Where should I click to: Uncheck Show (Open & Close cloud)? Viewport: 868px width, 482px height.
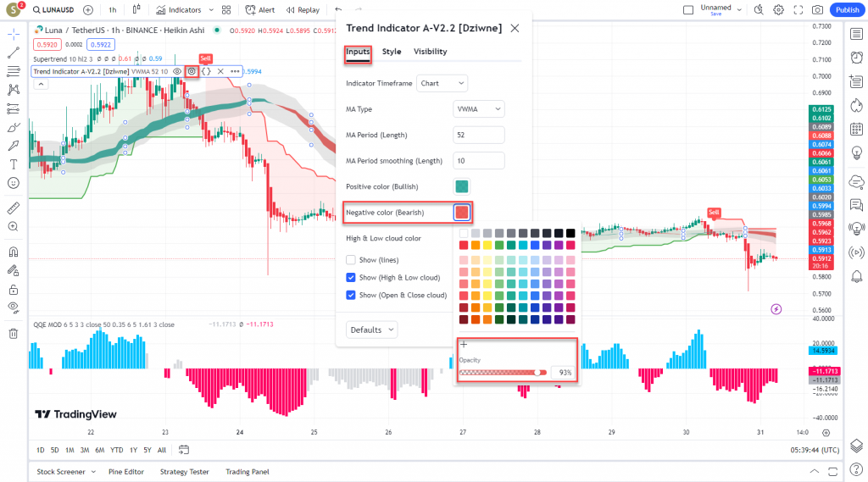350,295
